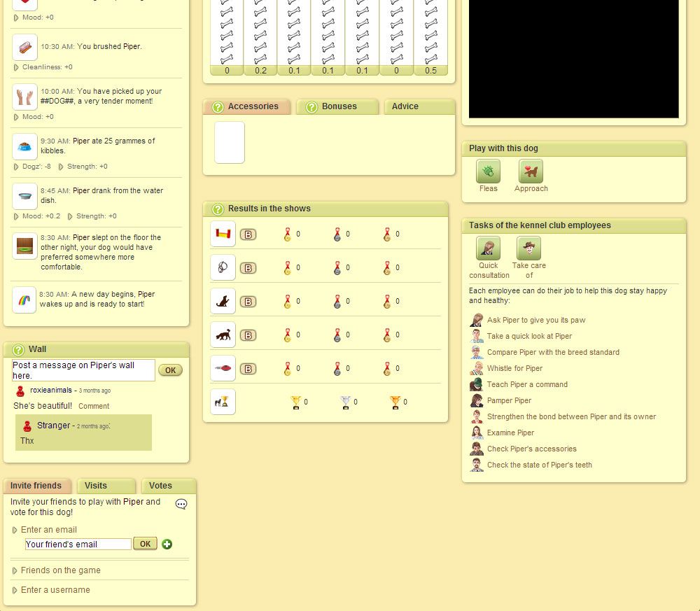700x611 pixels.
Task: Select the Invite friends tab
Action: pos(37,486)
